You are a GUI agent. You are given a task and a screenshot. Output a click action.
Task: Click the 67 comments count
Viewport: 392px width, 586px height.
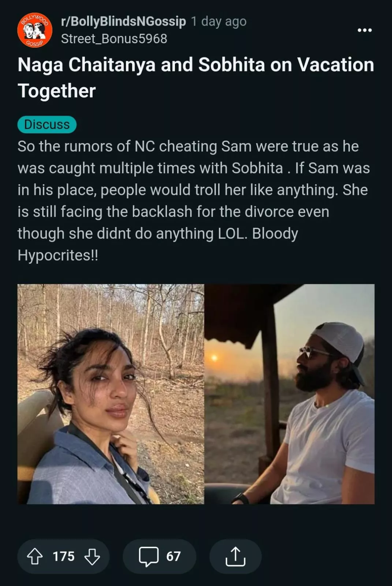tap(173, 556)
